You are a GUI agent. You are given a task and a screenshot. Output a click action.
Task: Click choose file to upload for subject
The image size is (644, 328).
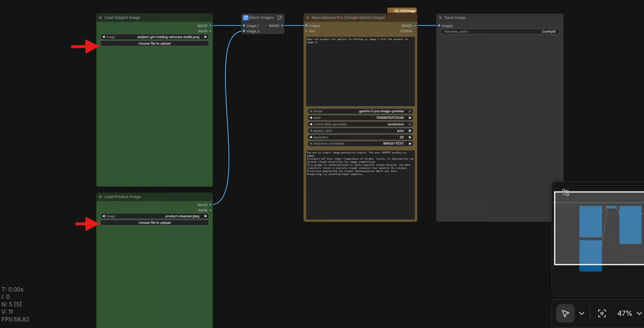(154, 44)
